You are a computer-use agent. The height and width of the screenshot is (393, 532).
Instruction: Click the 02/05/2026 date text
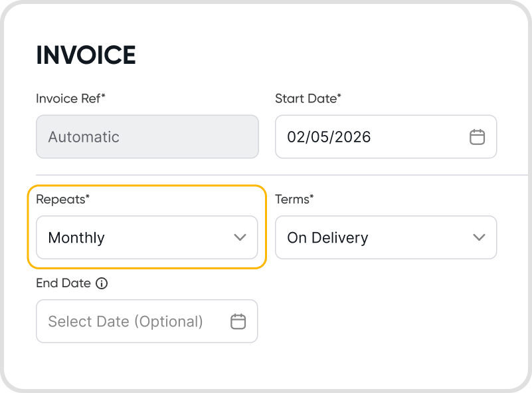(329, 137)
